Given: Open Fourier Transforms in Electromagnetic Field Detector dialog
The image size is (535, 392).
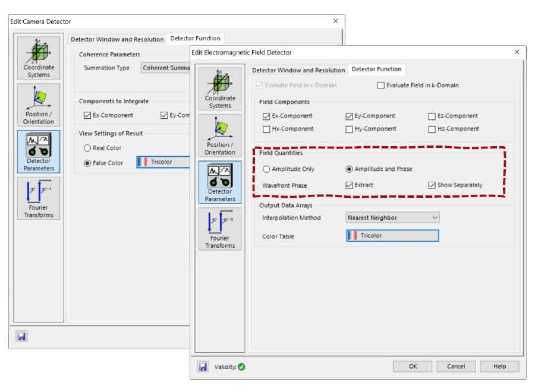Looking at the screenshot, I should (220, 229).
